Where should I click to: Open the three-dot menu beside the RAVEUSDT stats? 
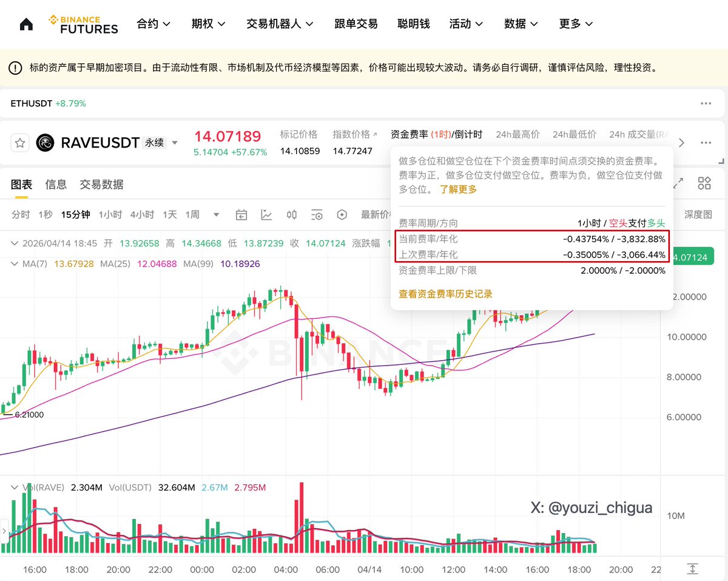706,143
